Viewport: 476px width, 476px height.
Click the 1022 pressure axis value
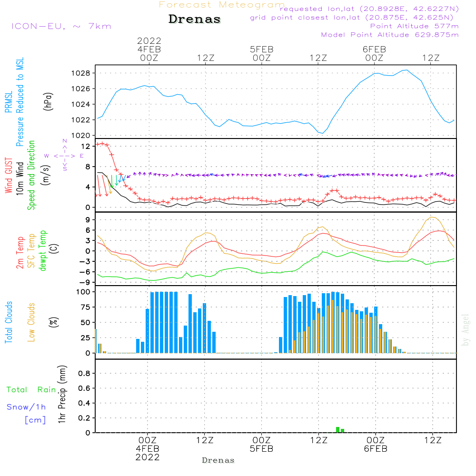(81, 120)
